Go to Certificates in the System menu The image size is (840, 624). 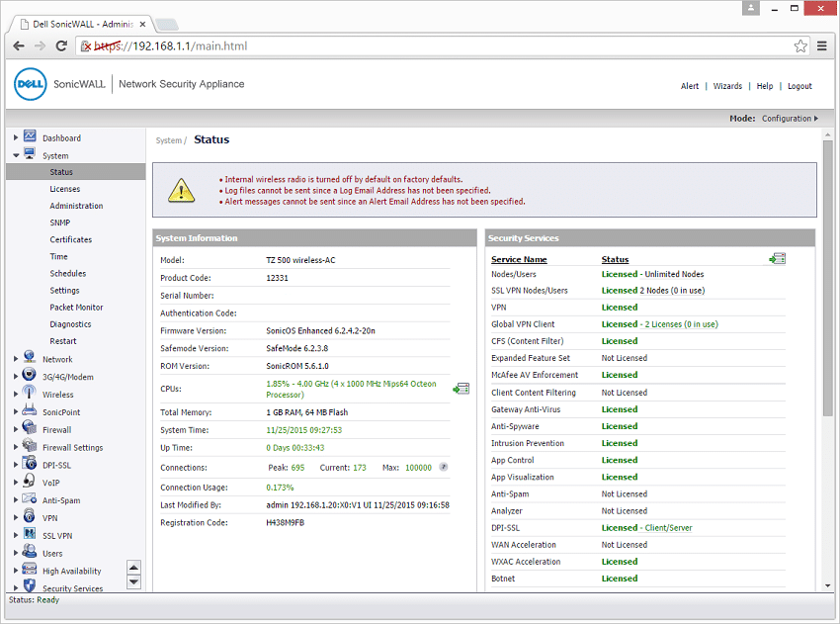click(x=71, y=239)
